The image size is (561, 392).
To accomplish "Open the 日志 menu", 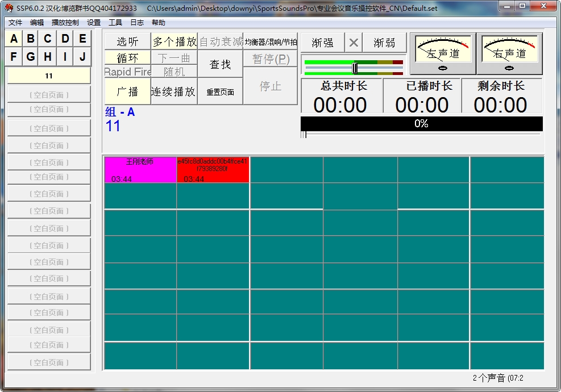I will coord(136,23).
